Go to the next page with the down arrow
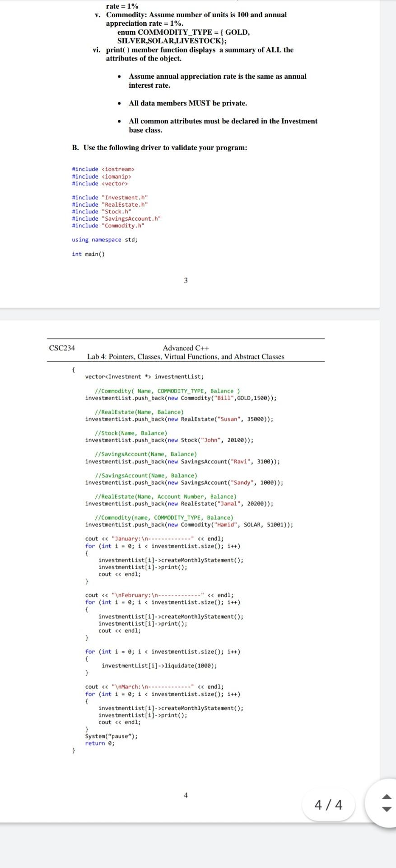The width and height of the screenshot is (396, 868). click(x=386, y=809)
